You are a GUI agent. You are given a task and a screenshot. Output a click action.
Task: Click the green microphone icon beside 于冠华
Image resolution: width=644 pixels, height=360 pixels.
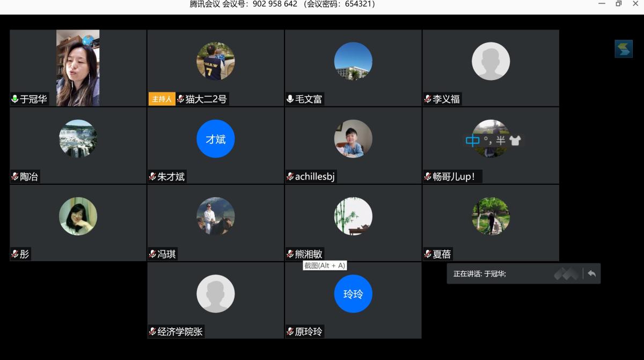[x=15, y=99]
